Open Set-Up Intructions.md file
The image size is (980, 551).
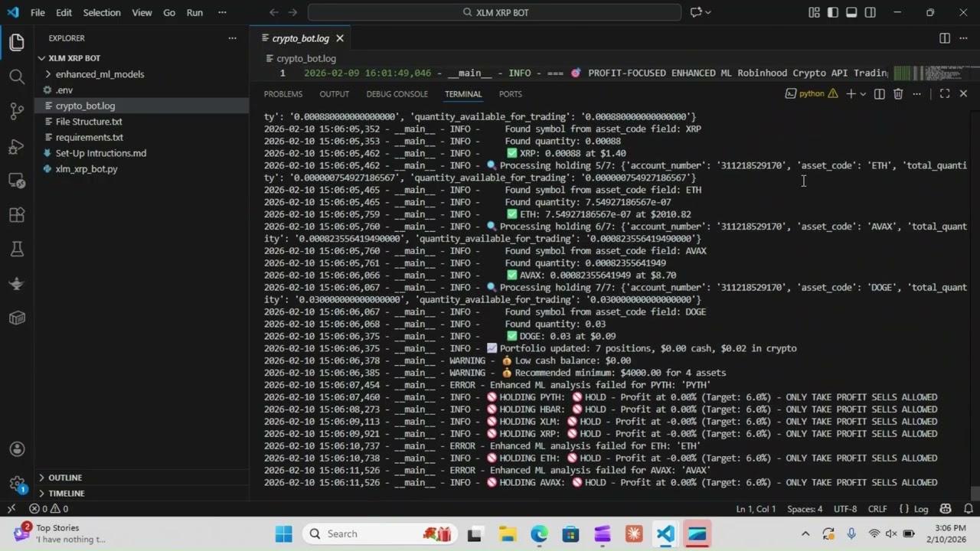point(142,153)
